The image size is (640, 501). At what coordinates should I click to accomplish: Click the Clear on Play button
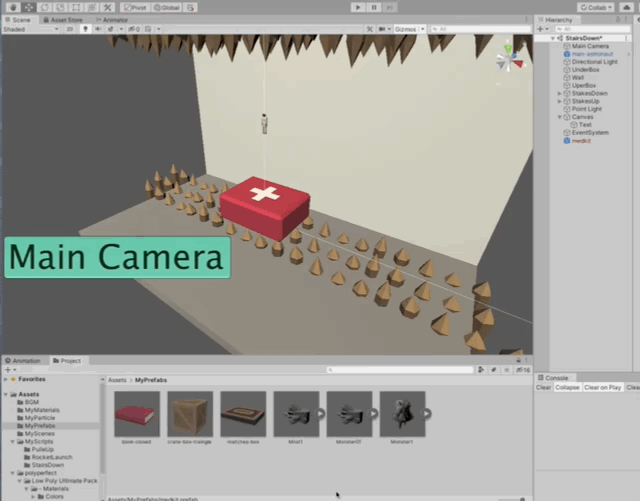tap(605, 387)
